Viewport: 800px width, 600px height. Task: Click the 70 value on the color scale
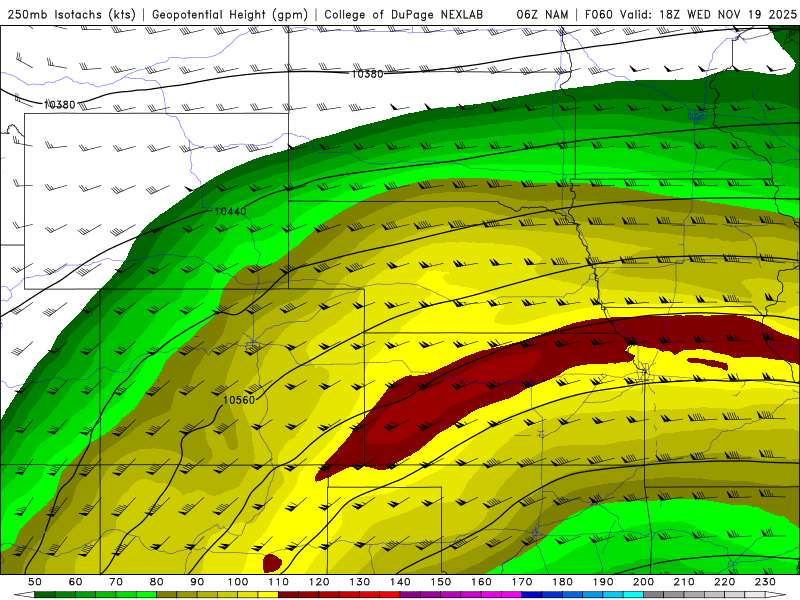[x=116, y=582]
